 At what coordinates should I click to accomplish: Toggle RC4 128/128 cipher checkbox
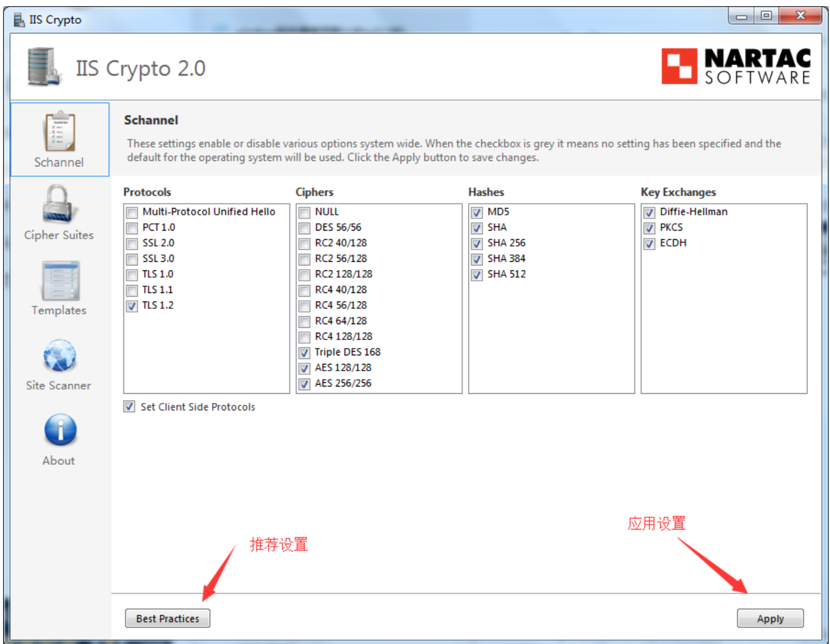click(x=304, y=338)
